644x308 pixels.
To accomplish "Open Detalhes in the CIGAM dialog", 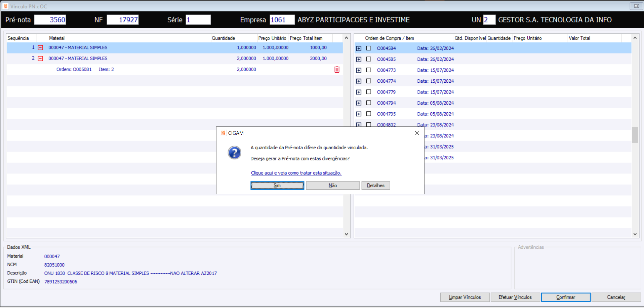I will [x=376, y=186].
